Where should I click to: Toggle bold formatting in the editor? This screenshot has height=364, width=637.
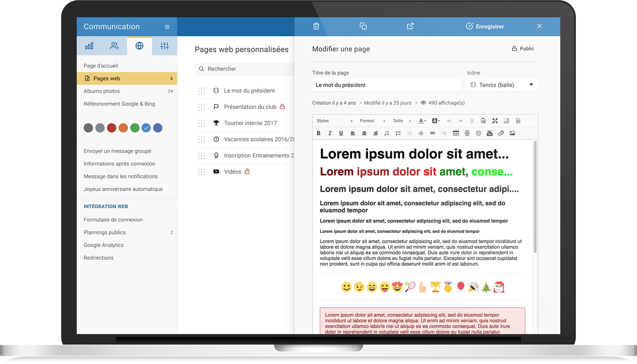click(318, 133)
